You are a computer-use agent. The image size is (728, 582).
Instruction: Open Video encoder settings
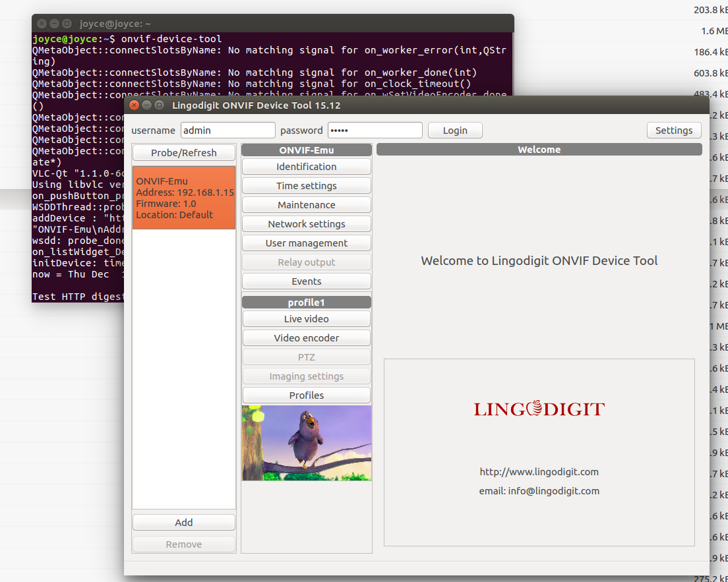307,338
